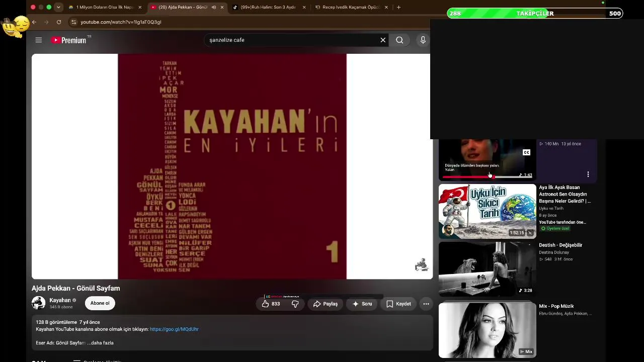The height and width of the screenshot is (362, 644).
Task: Close the Ajda Pekkan YouTube tab
Action: 222,7
